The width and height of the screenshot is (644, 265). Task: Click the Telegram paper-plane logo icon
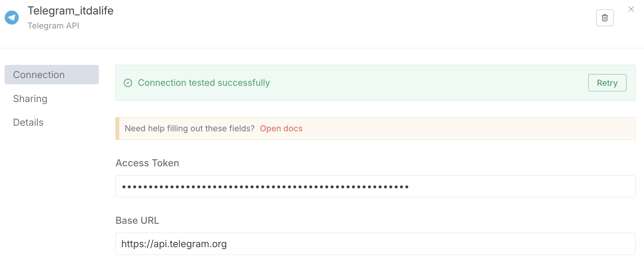coord(12,18)
